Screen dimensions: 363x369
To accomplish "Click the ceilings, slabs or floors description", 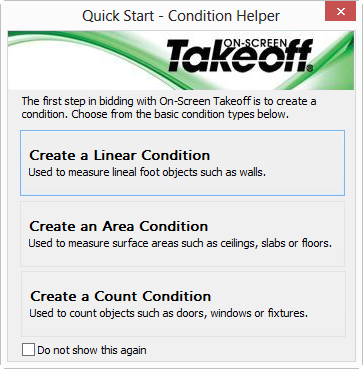I will 180,243.
